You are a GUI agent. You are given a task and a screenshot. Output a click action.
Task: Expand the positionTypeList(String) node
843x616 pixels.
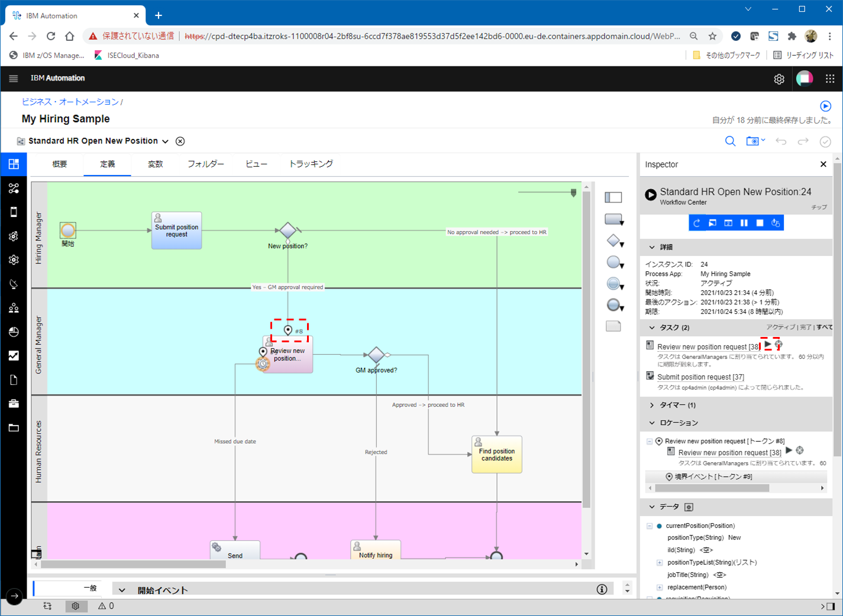[660, 563]
